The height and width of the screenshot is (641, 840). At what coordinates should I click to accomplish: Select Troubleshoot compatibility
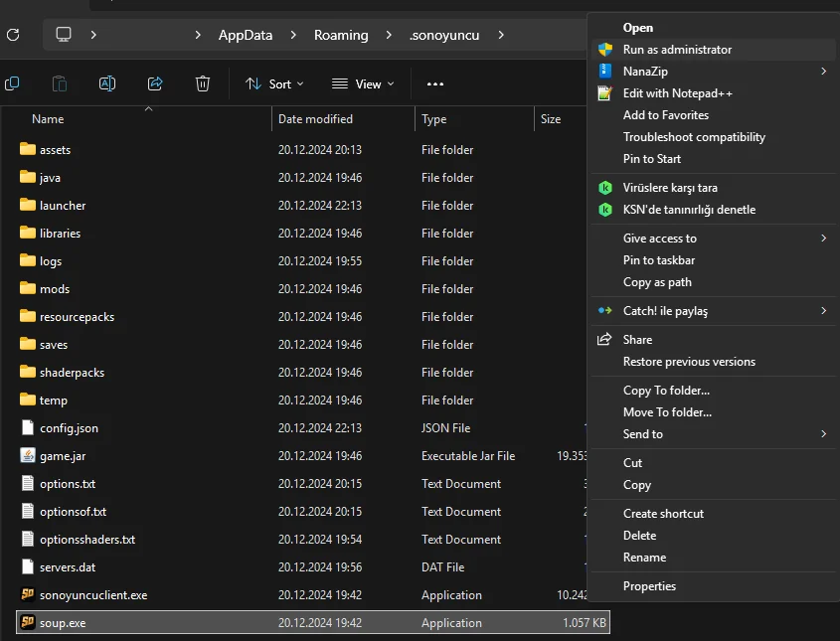[x=694, y=137]
